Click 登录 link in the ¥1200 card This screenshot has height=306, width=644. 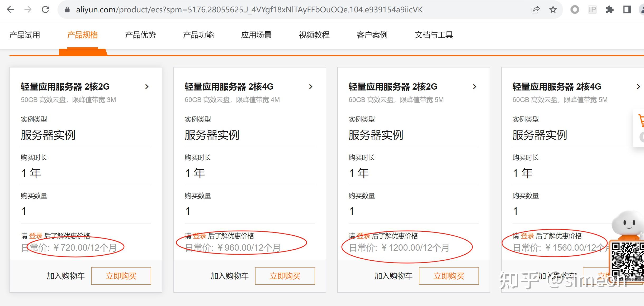click(363, 236)
